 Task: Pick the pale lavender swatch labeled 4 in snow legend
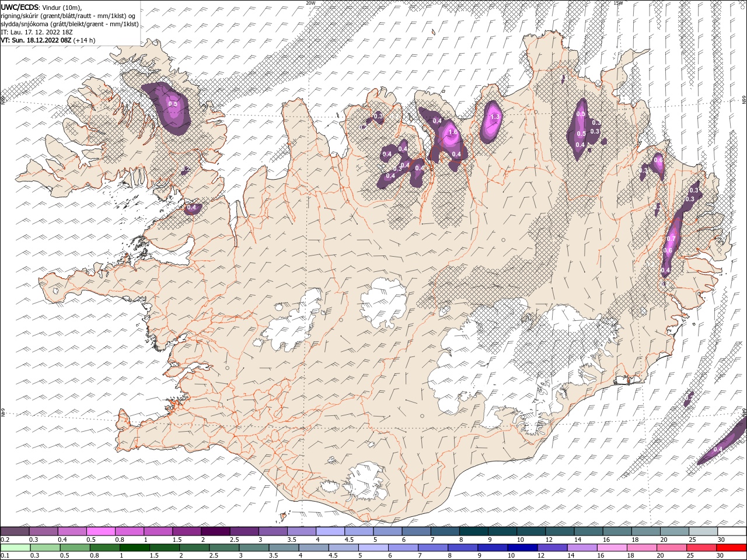330,531
